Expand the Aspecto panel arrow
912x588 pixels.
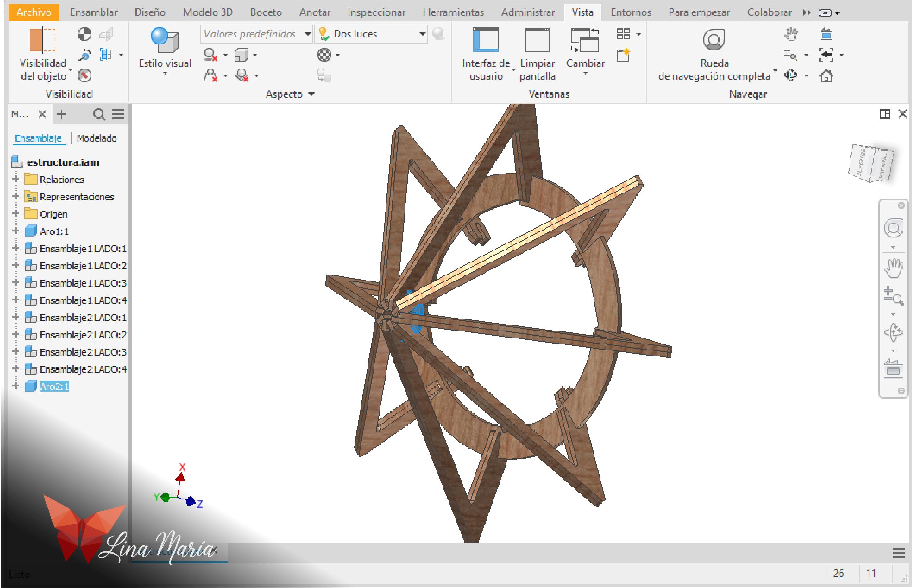pos(311,94)
